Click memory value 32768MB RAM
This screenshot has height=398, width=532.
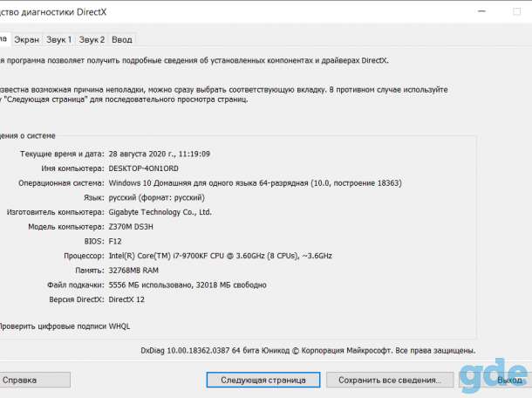tap(133, 271)
